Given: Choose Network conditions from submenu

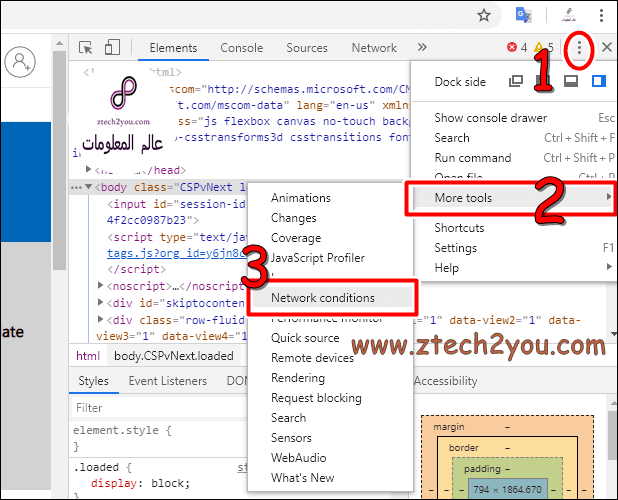Looking at the screenshot, I should coord(332,298).
